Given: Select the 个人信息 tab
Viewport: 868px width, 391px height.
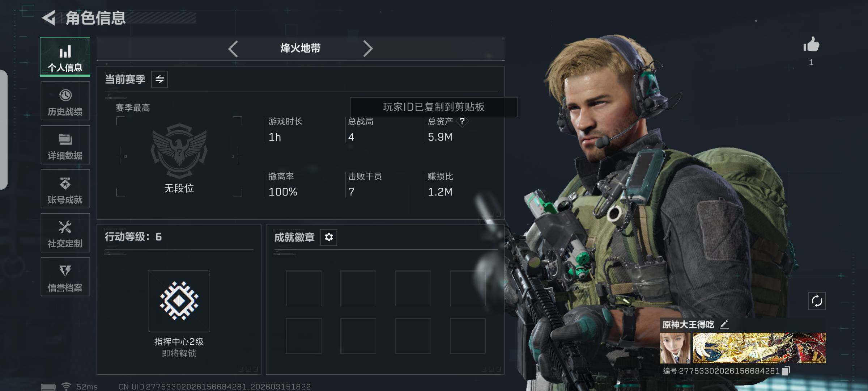Looking at the screenshot, I should coord(65,57).
